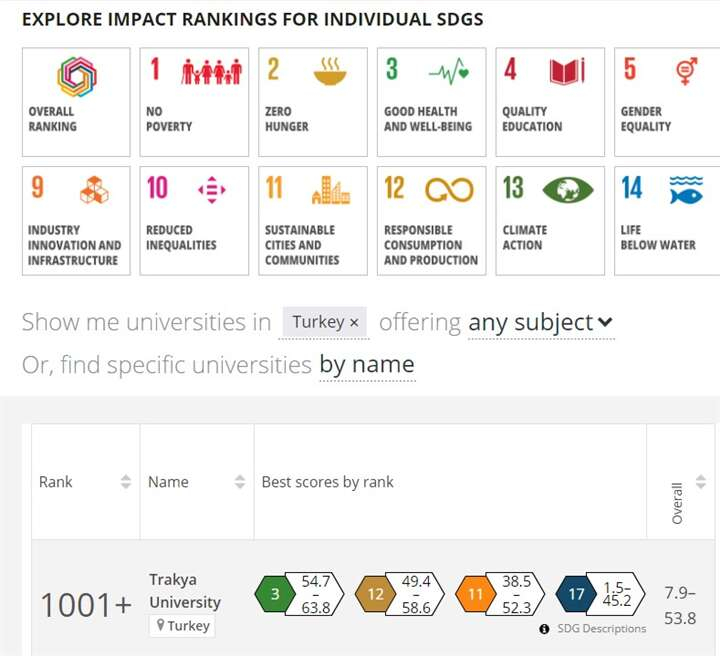Select the Quality Education SDG 4 tile
720x656 pixels.
click(x=550, y=102)
